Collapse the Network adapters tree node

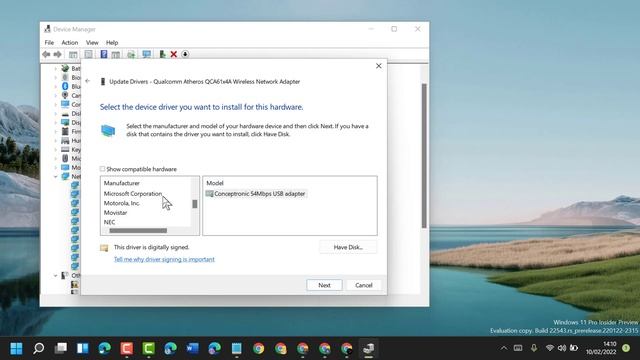point(56,176)
